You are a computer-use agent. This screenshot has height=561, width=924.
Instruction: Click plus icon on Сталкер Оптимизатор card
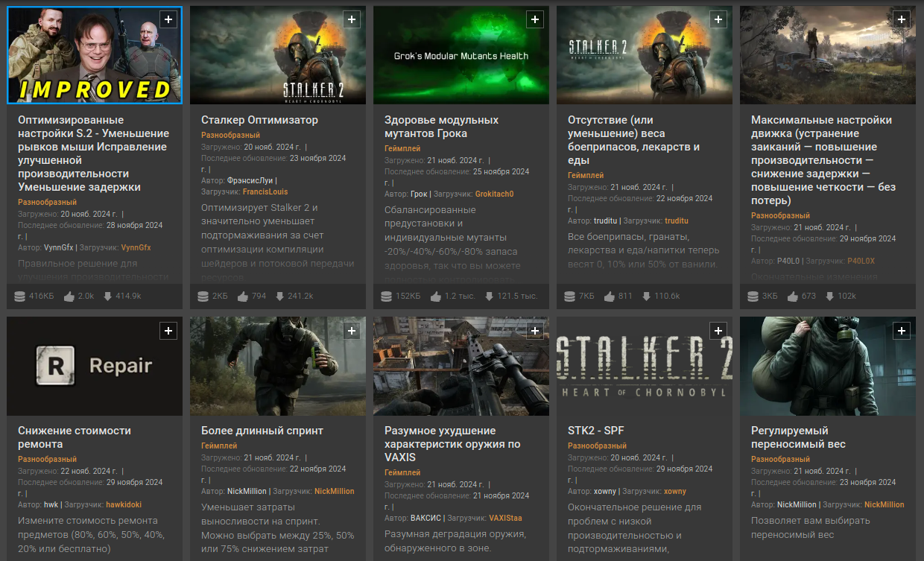tap(352, 20)
